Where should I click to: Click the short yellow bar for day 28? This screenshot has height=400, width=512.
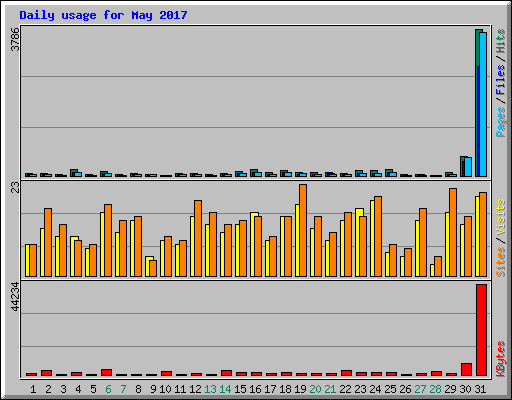[x=432, y=270]
